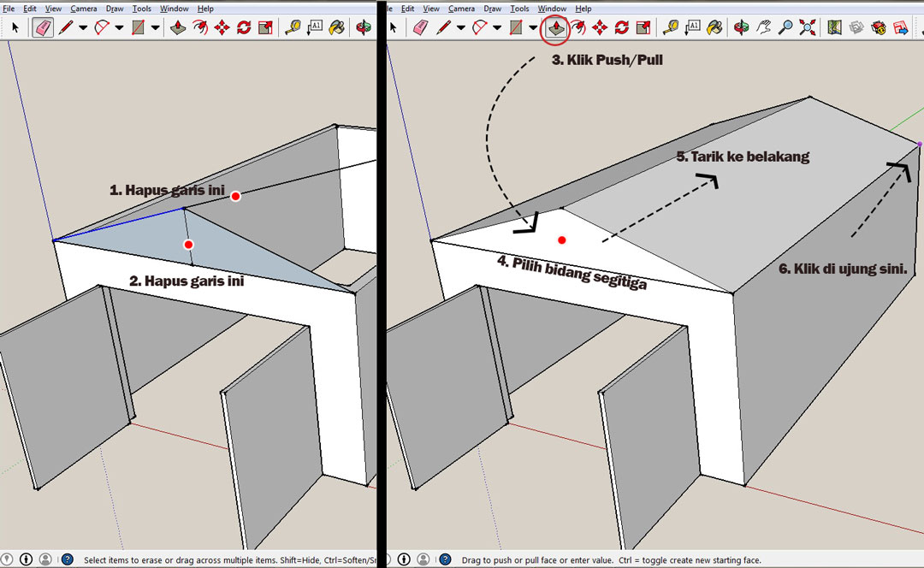
Task: Open View menu in right window
Action: 431,9
